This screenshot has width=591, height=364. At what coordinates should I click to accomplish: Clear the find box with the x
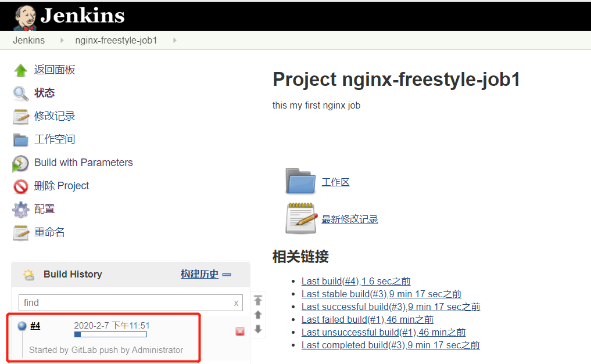(x=236, y=303)
